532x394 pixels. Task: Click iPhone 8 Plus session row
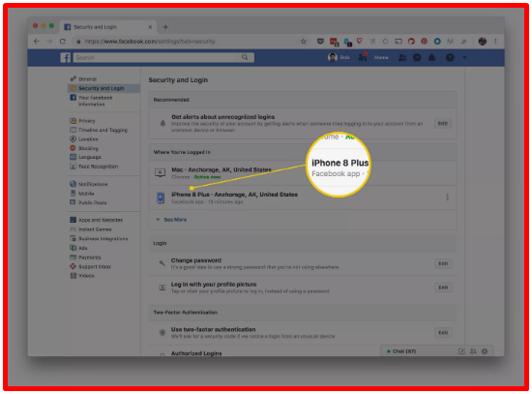[303, 197]
